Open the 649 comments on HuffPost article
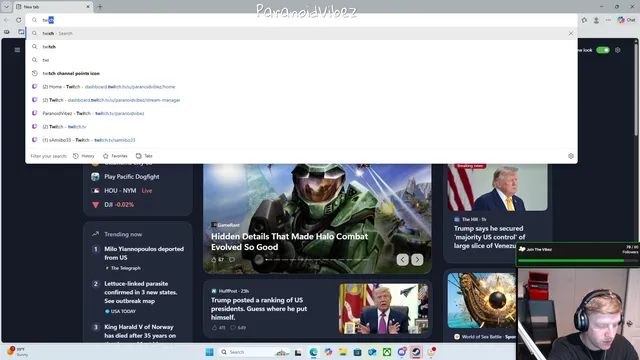 238,327
